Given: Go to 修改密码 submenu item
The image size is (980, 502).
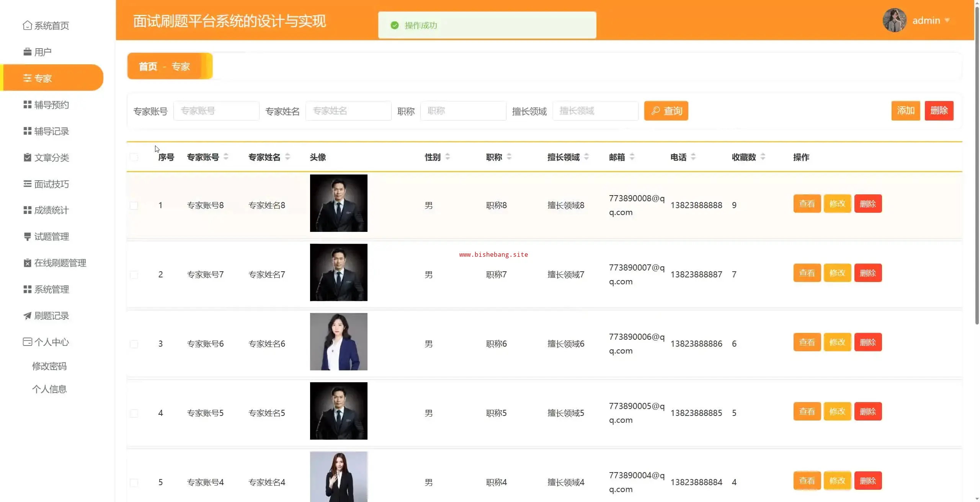Looking at the screenshot, I should [x=49, y=366].
